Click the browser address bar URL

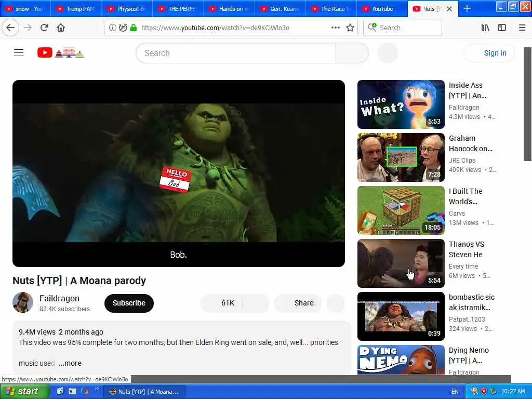click(x=215, y=28)
